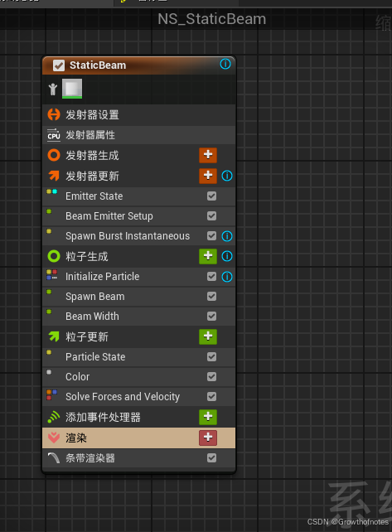Image resolution: width=392 pixels, height=532 pixels.
Task: Toggle the Spawn Beam checkbox
Action: (x=212, y=297)
